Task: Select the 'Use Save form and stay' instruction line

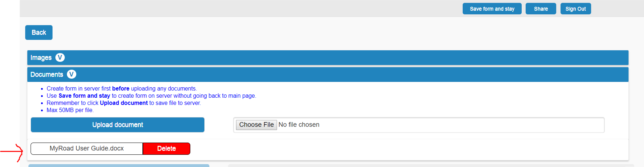Action: tap(151, 96)
